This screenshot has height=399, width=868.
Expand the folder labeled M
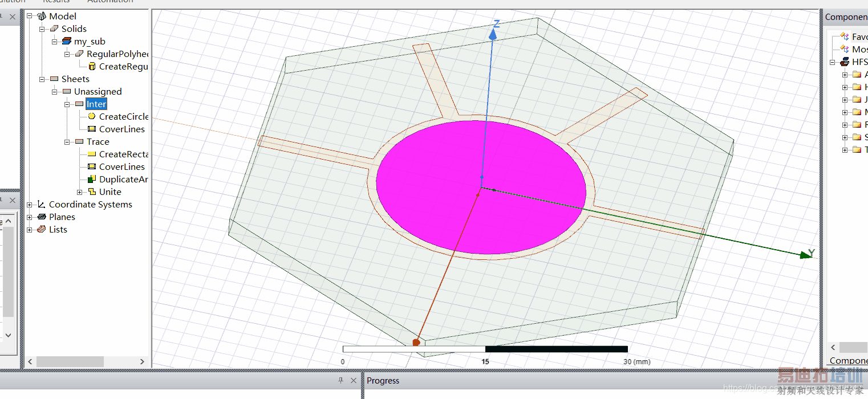[x=845, y=112]
